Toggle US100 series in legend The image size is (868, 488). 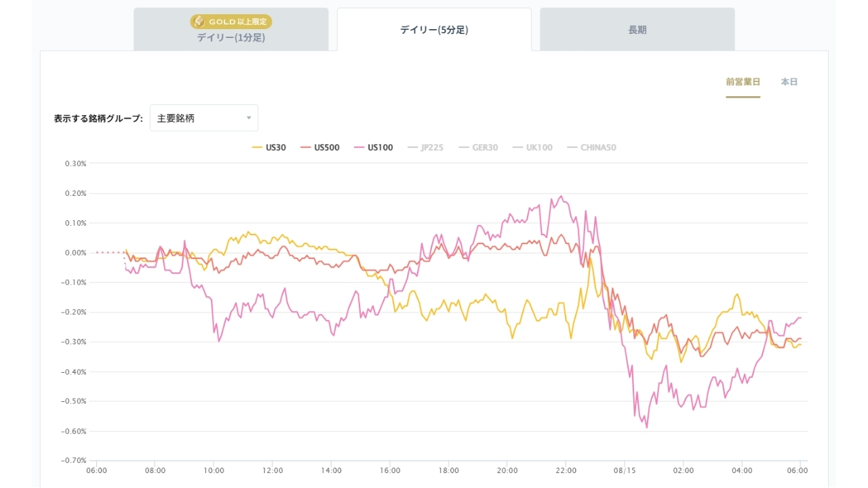click(373, 147)
